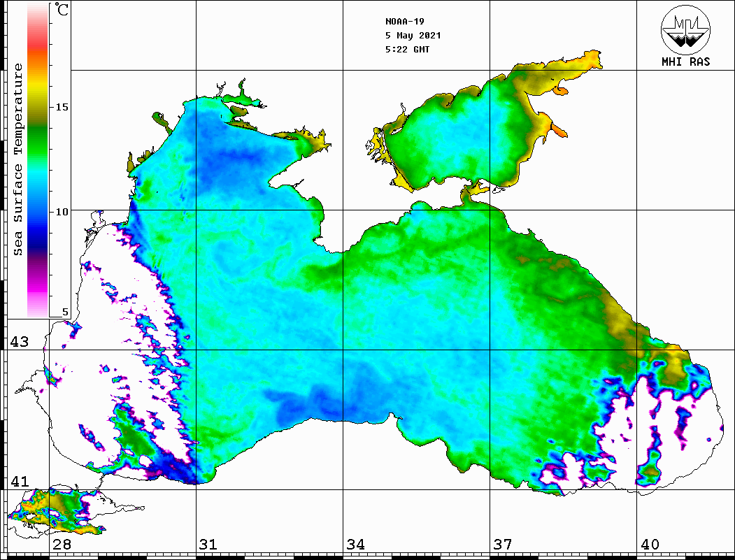
Task: Click the '°C' unit label on legend
Action: click(x=62, y=9)
